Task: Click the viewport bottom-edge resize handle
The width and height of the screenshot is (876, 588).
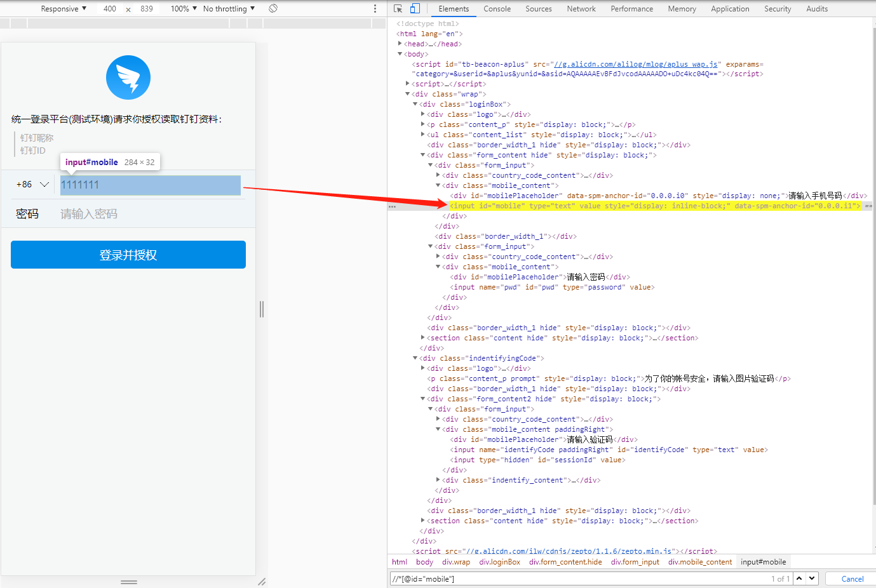Action: 129,582
